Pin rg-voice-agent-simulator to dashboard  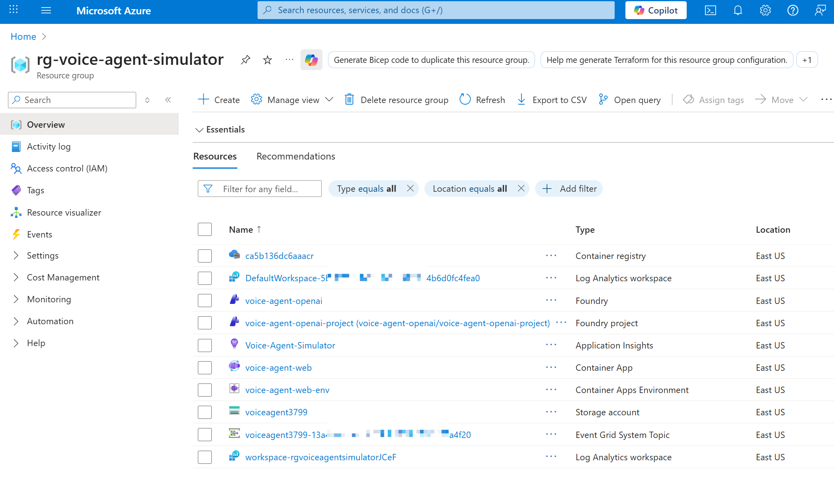point(245,60)
